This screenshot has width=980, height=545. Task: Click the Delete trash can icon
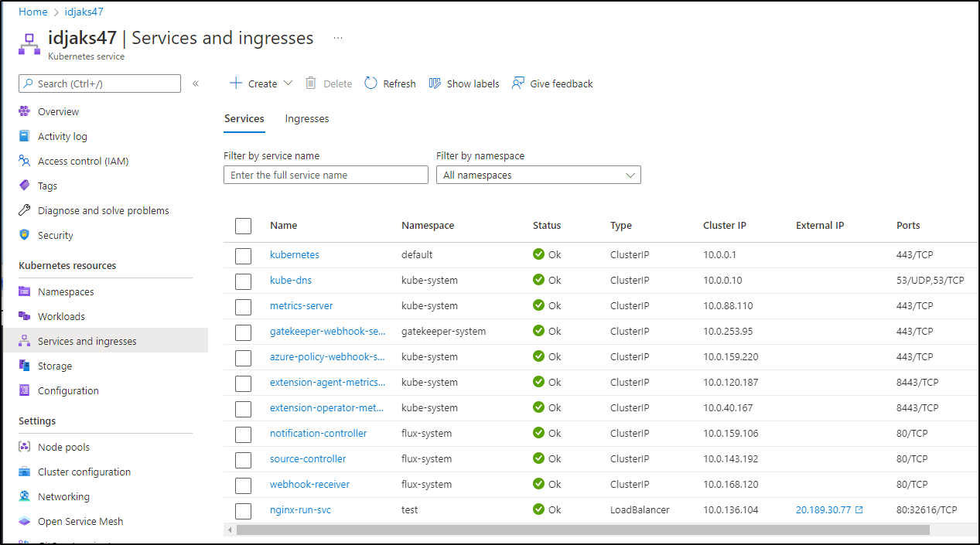point(311,83)
